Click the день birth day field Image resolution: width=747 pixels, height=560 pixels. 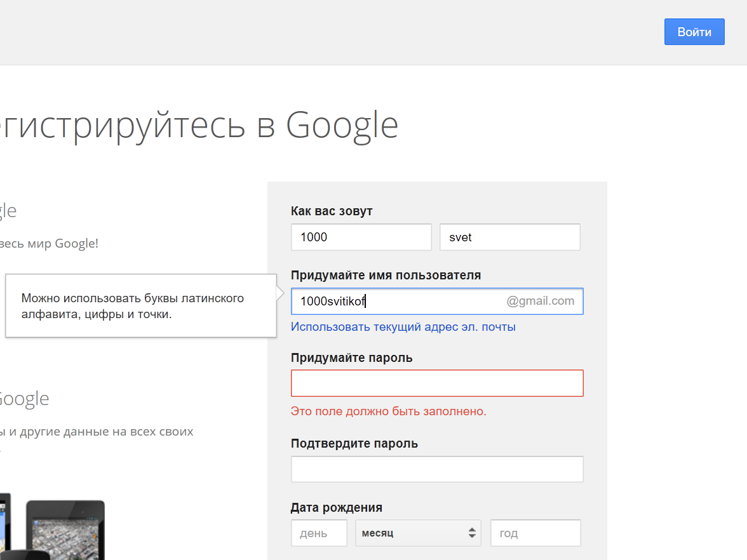[x=319, y=533]
